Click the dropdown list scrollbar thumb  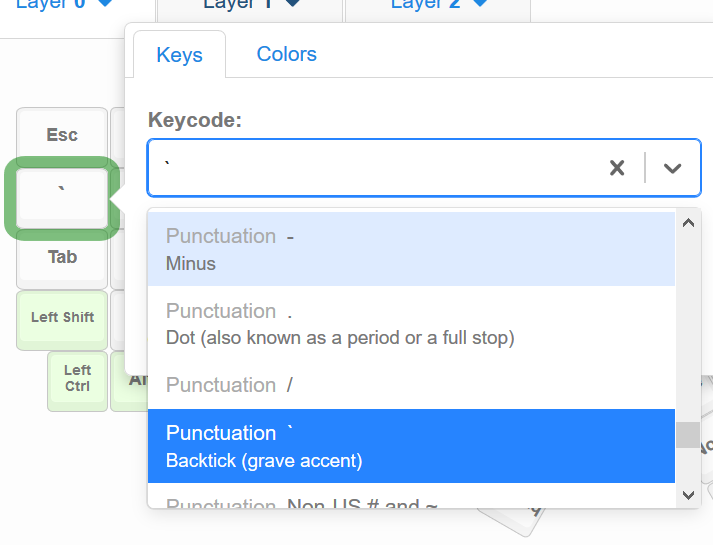click(688, 435)
